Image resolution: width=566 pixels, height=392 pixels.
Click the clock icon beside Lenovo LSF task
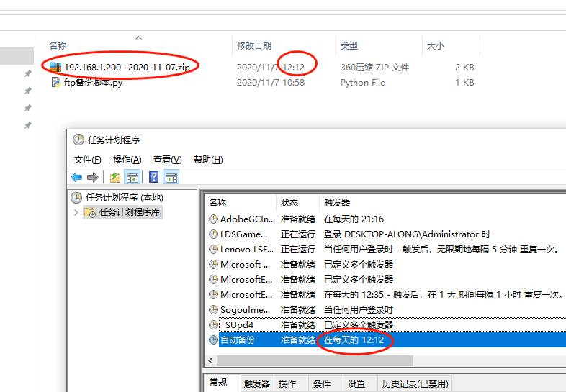[213, 249]
